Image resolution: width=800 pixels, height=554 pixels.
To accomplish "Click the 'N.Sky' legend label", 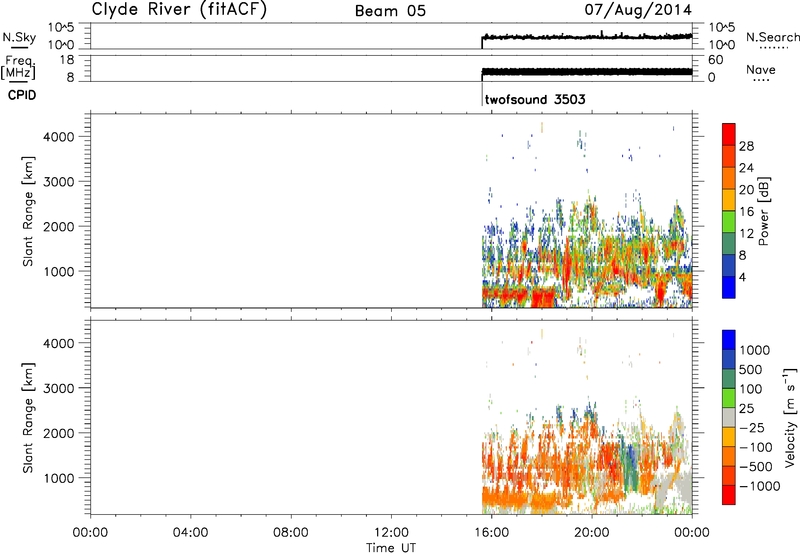I will tap(19, 37).
